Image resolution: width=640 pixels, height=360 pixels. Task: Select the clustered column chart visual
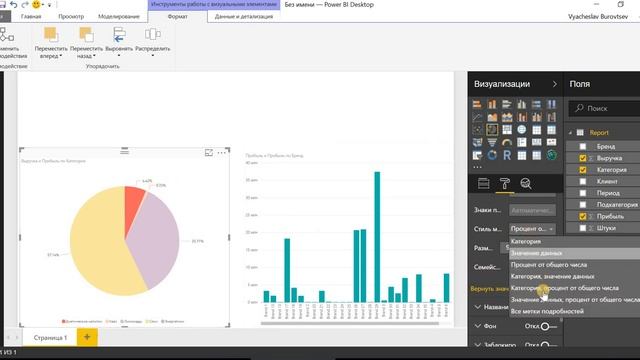click(522, 104)
